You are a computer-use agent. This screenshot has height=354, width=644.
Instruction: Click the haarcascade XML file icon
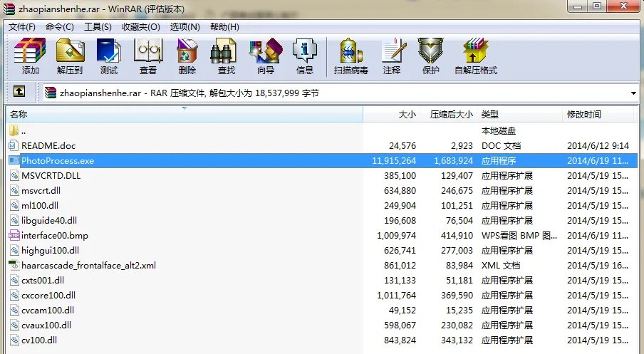pos(14,265)
